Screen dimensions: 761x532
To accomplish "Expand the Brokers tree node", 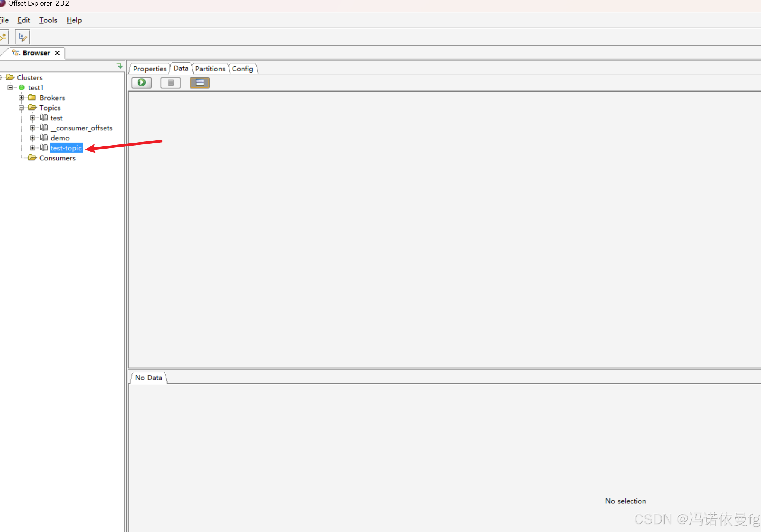I will 22,98.
